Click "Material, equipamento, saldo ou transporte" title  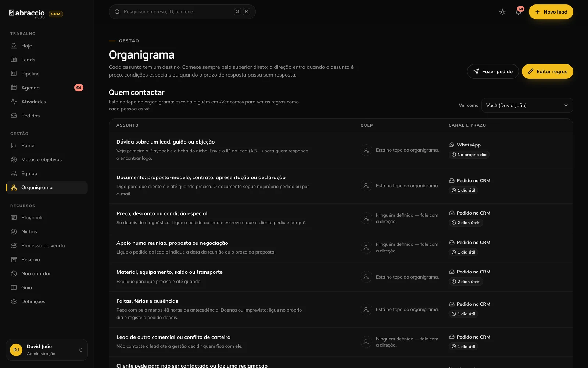[x=169, y=272]
